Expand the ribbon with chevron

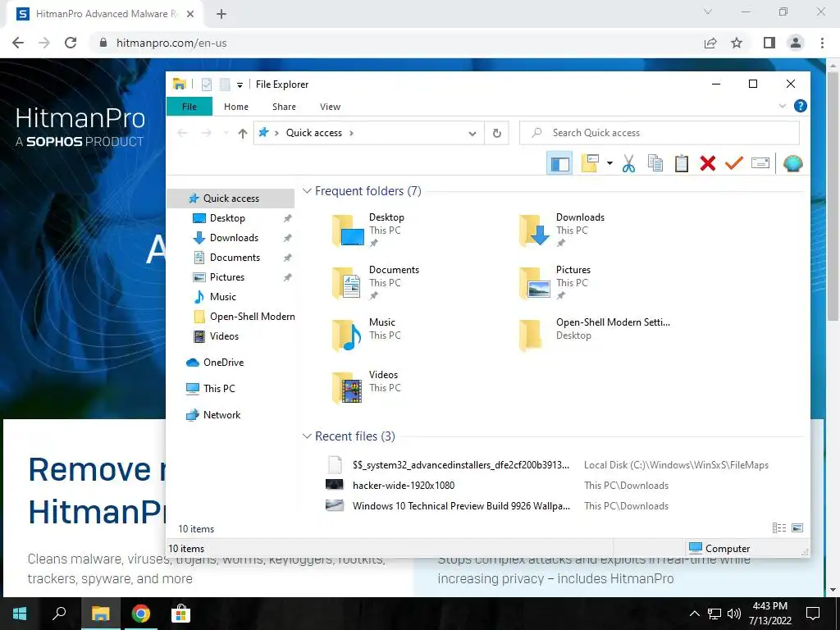point(782,106)
